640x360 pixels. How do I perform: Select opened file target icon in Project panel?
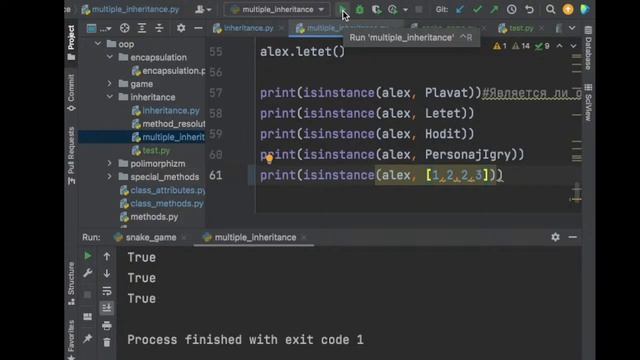click(x=124, y=28)
